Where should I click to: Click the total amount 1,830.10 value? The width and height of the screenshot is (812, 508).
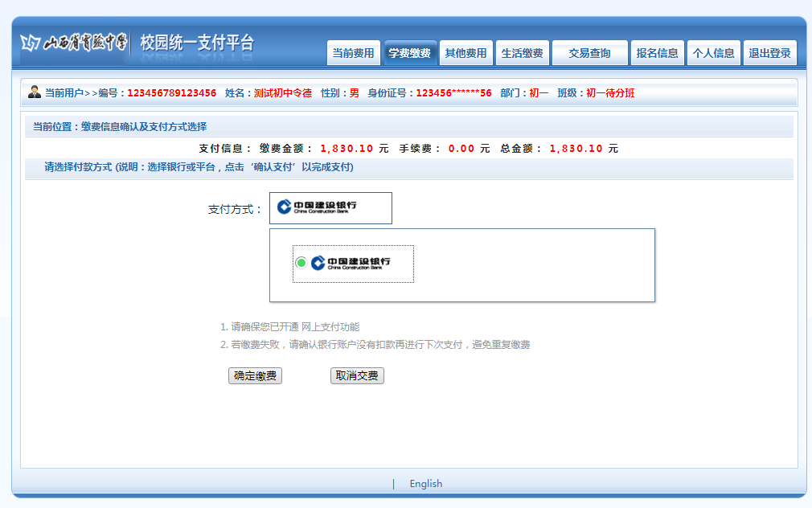[576, 149]
